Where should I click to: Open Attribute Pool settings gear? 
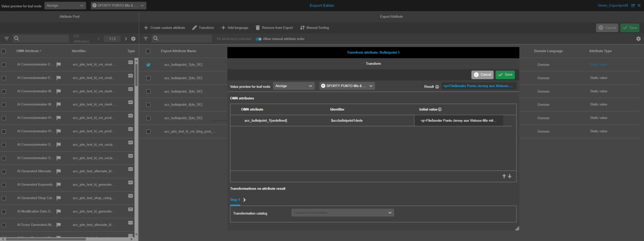click(133, 39)
